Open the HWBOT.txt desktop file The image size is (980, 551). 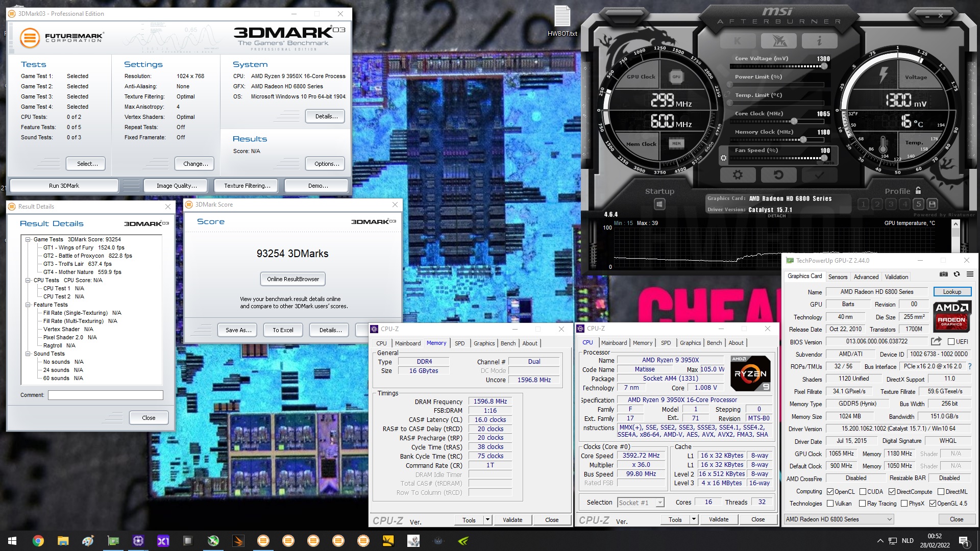pos(562,21)
